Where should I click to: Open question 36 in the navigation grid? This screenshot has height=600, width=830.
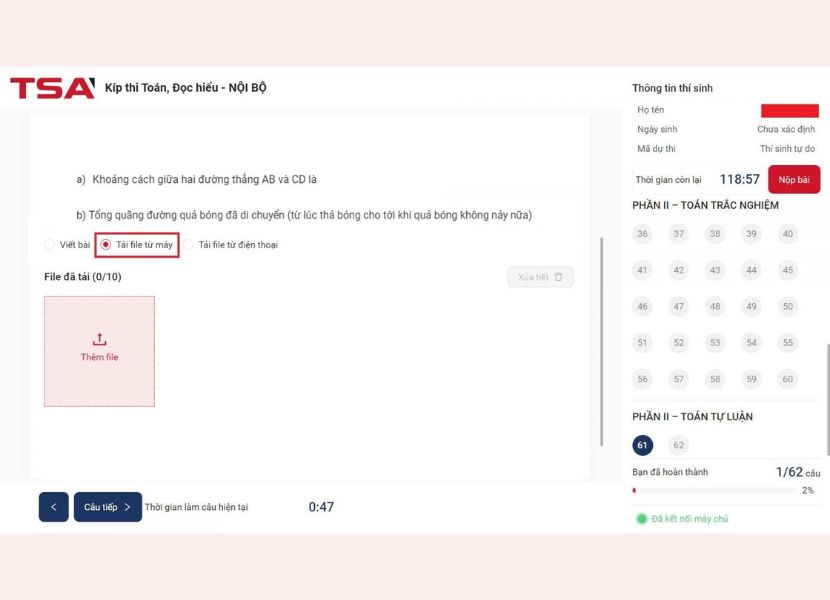coord(642,234)
